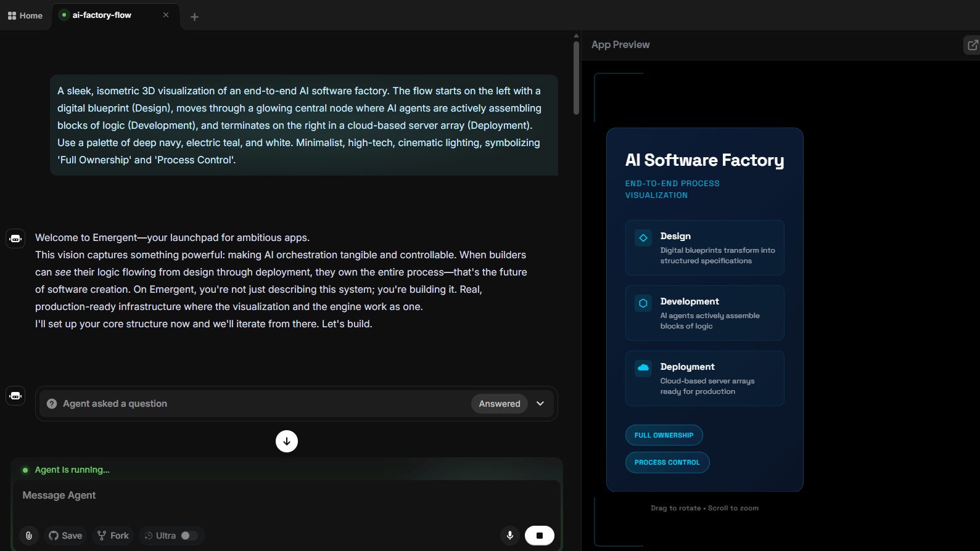Click the user prompt message bubble
The width and height of the screenshot is (980, 551).
click(x=304, y=125)
